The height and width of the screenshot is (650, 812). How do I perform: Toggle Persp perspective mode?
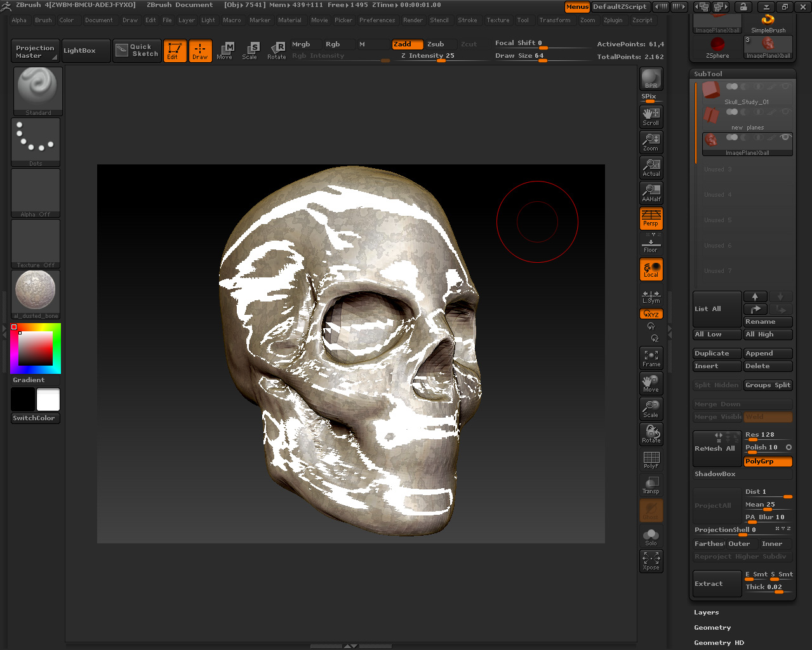[651, 218]
